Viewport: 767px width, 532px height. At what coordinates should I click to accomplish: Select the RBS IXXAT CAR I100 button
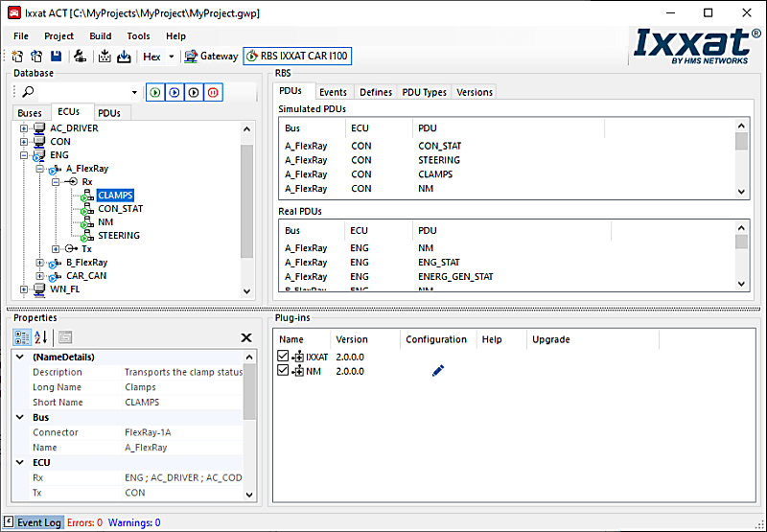pyautogui.click(x=298, y=57)
